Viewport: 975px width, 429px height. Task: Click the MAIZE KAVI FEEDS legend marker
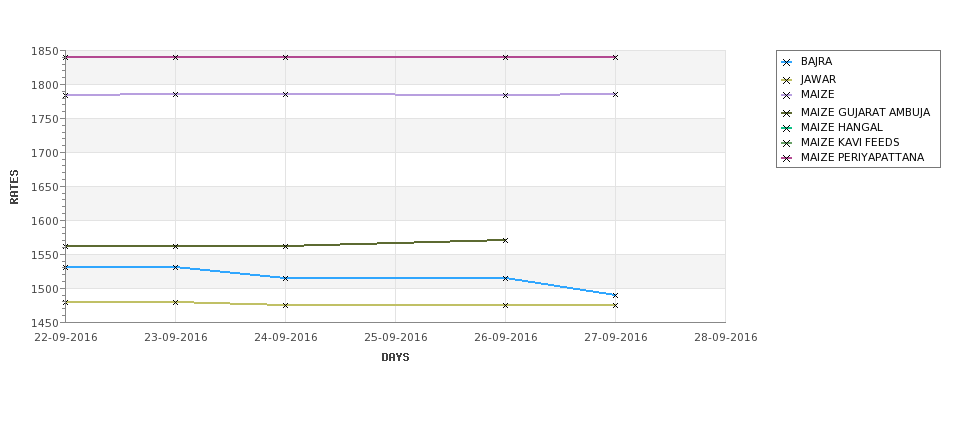click(787, 143)
